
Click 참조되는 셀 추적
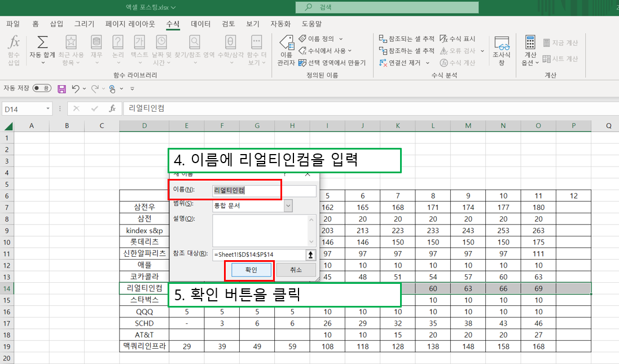(x=407, y=39)
